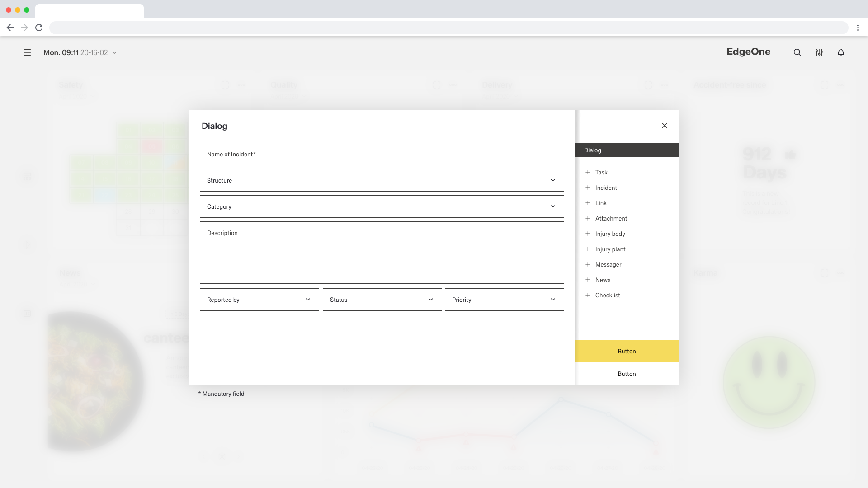The height and width of the screenshot is (488, 868).
Task: Click the search magnifier icon
Action: [797, 52]
